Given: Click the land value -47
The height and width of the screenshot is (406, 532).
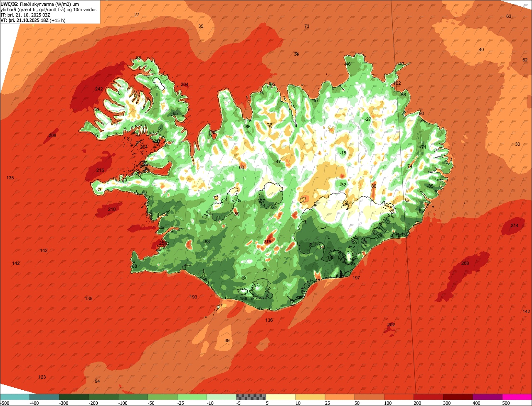Looking at the screenshot, I should tap(277, 161).
